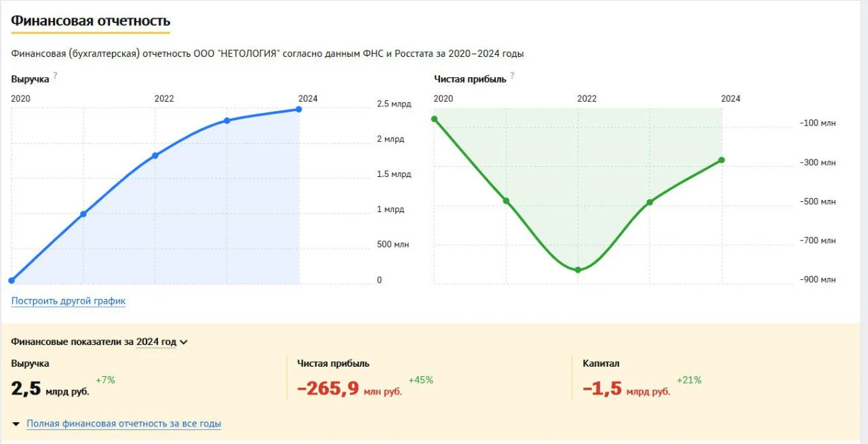Image resolution: width=868 pixels, height=444 pixels.
Task: Click the help question mark beside Выручка
Action: tap(55, 76)
